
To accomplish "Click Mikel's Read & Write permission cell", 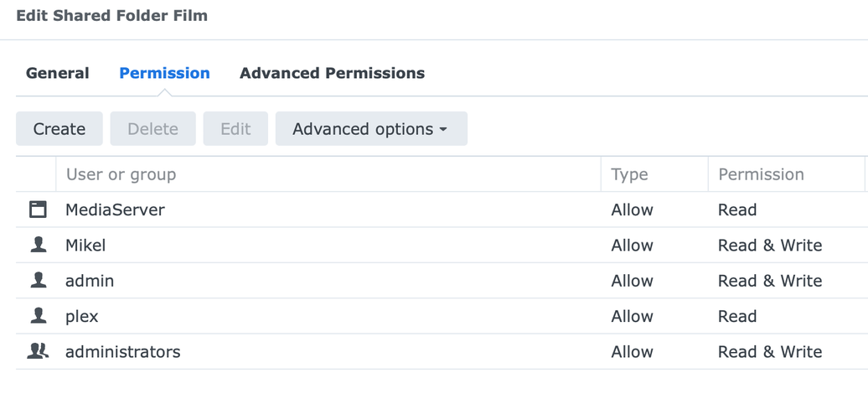I will (769, 245).
